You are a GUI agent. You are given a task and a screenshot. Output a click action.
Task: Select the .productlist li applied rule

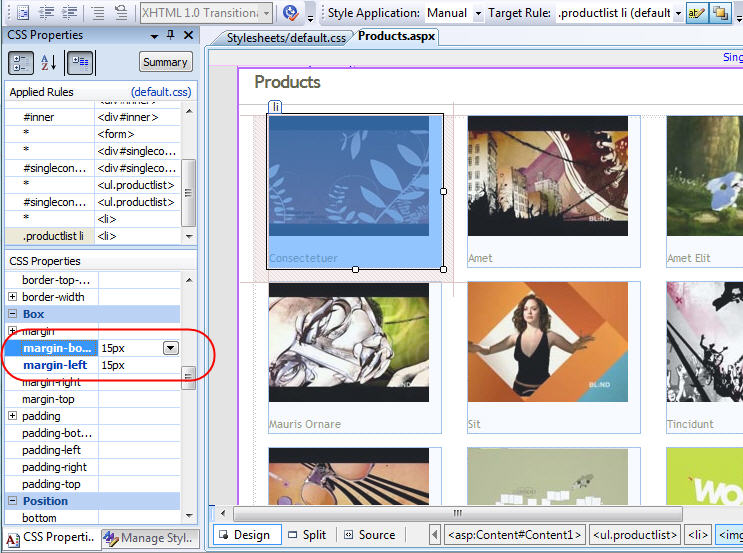point(92,236)
